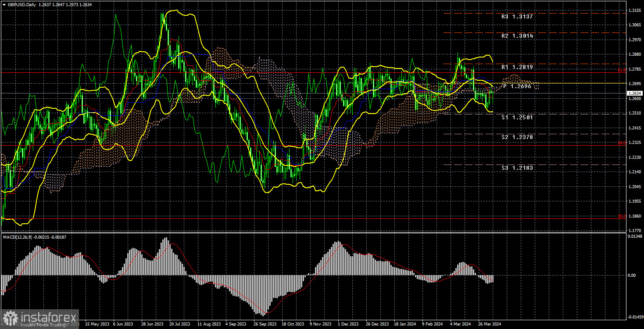Select the R1 1.2819 resistance label
Screen dimensions: 644x329
[518, 67]
